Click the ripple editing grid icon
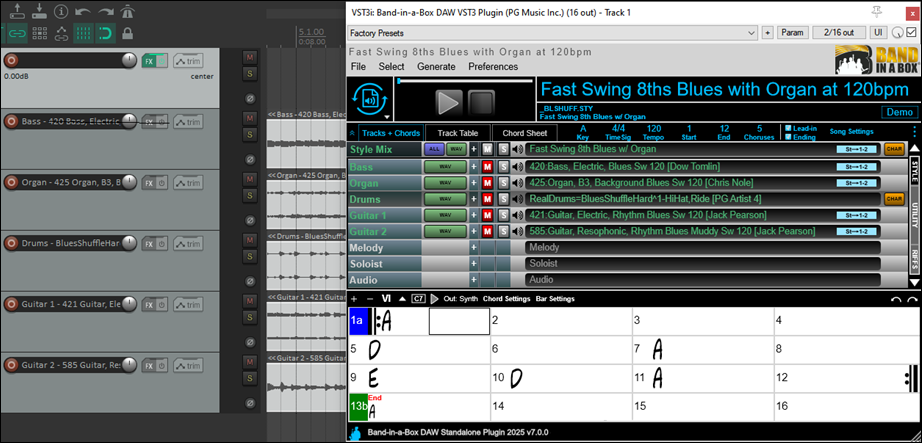Viewport: 922px width, 443px height. [39, 34]
